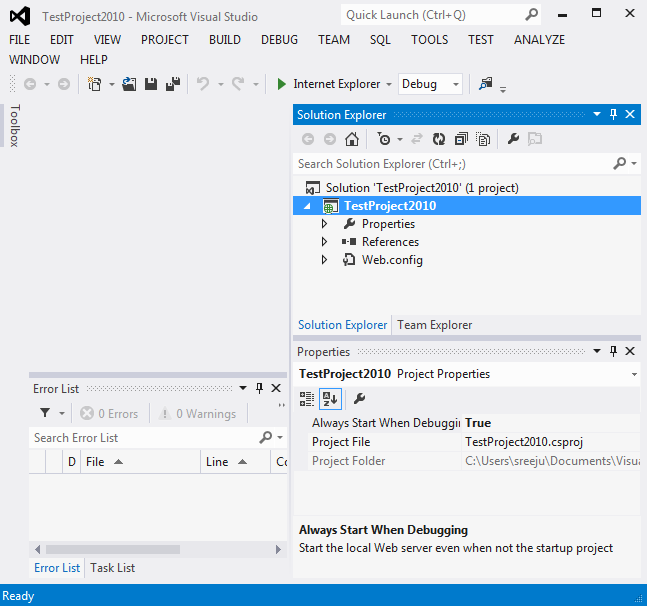Select the Project File property row
This screenshot has width=647, height=606.
(x=474, y=442)
